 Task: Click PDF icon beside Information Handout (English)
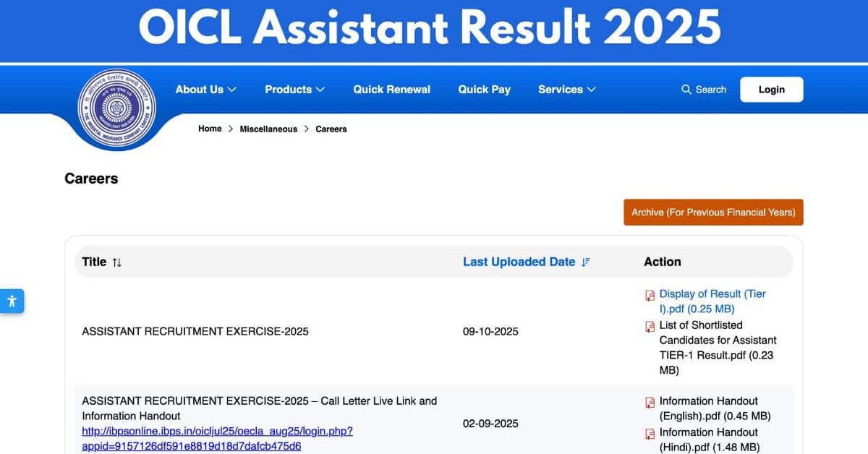(650, 403)
